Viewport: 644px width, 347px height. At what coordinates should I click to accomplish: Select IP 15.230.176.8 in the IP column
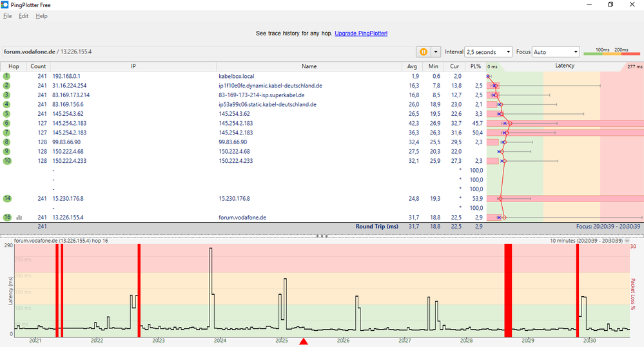[x=68, y=198]
